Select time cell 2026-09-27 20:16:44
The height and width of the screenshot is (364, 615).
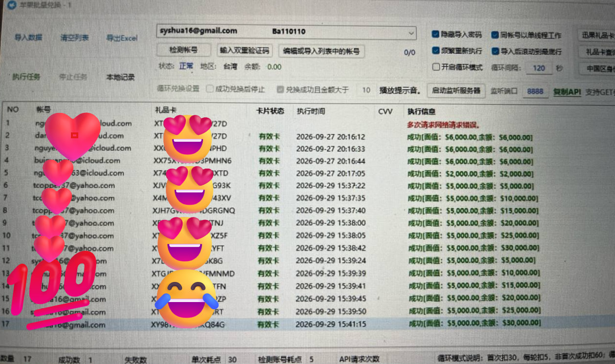tap(330, 161)
